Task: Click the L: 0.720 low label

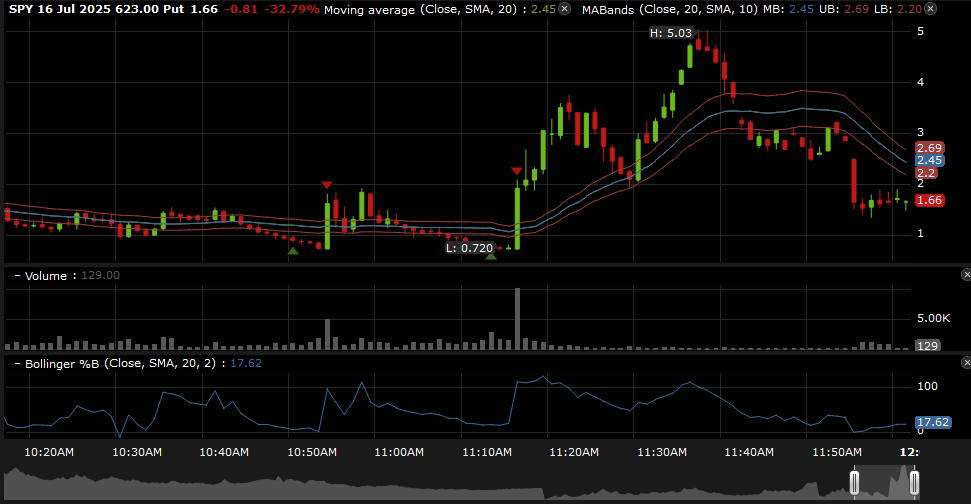Action: [x=469, y=248]
